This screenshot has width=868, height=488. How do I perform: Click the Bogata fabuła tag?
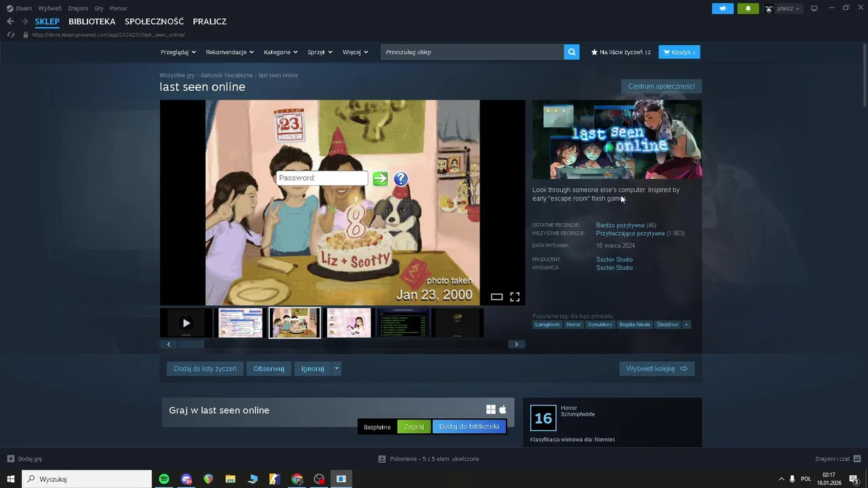(635, 325)
